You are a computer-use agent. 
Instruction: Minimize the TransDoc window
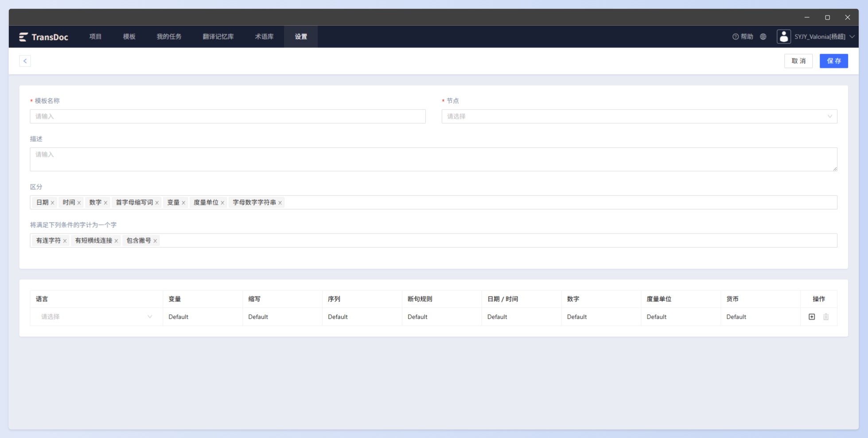click(x=807, y=17)
